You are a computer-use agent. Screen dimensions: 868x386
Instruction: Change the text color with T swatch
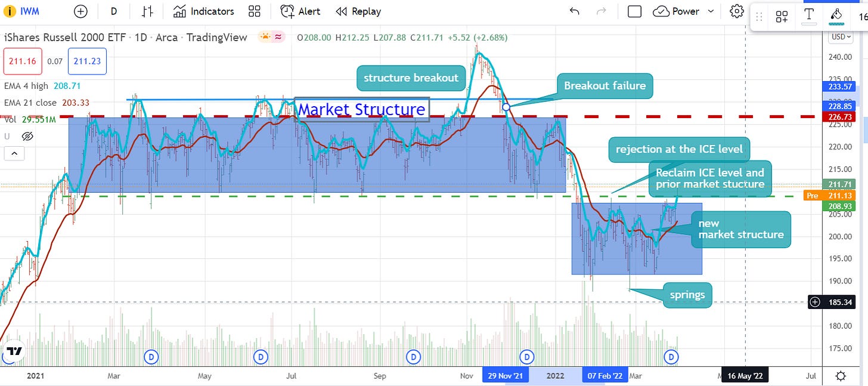pyautogui.click(x=809, y=17)
